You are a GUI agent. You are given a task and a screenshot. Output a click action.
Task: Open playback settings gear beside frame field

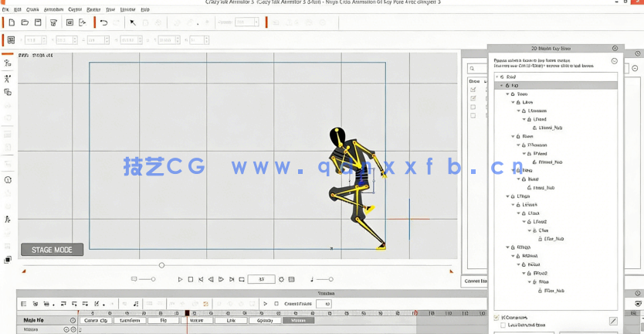coord(281,279)
